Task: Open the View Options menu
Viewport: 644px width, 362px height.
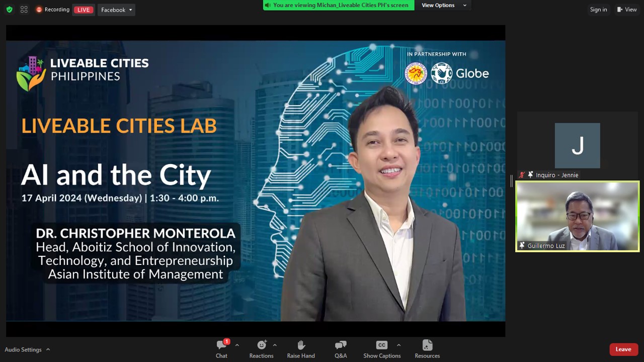Action: [444, 5]
